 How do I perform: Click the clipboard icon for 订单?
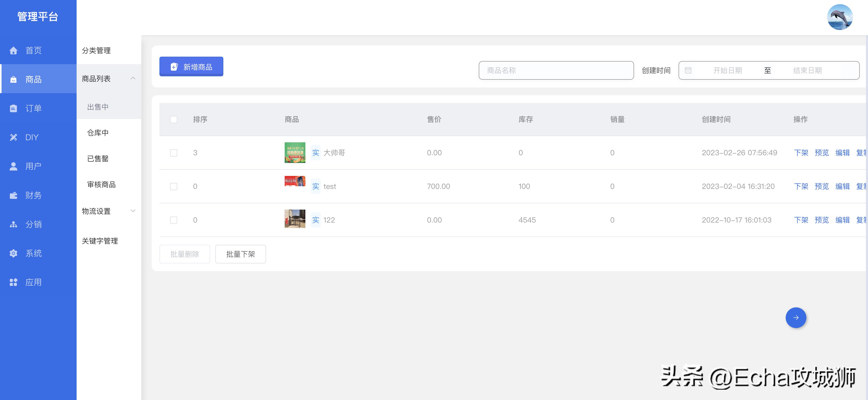click(13, 108)
